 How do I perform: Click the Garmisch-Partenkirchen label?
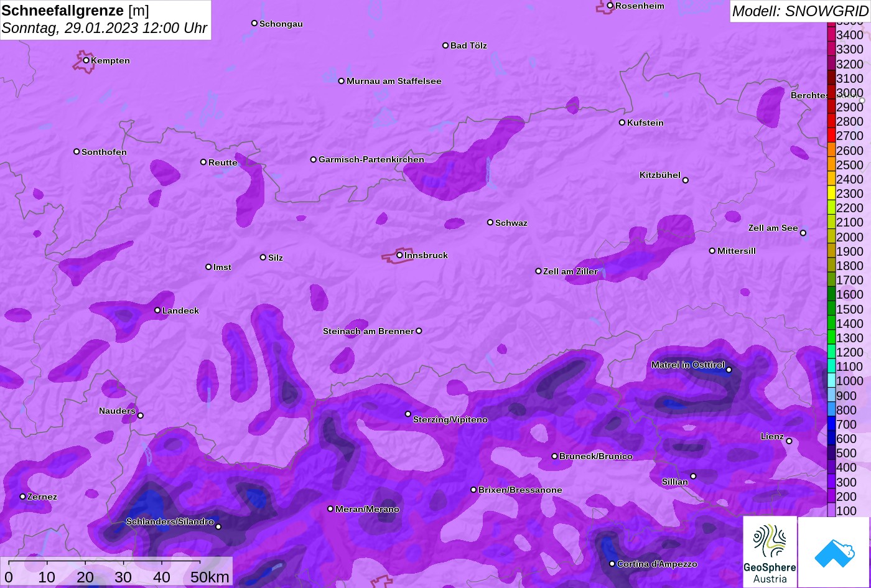click(x=371, y=159)
